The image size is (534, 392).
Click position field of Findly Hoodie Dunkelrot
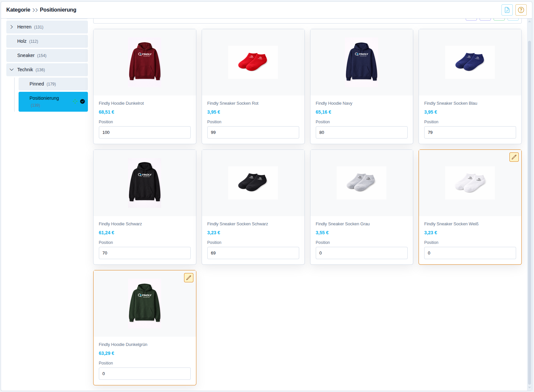point(145,132)
